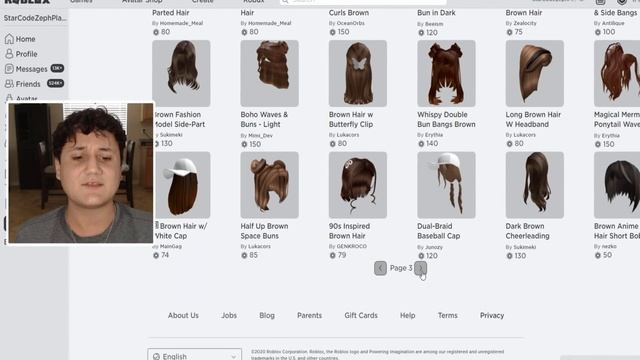Open the Brown Anime Hair Short Bob thumbnail

pos(617,185)
